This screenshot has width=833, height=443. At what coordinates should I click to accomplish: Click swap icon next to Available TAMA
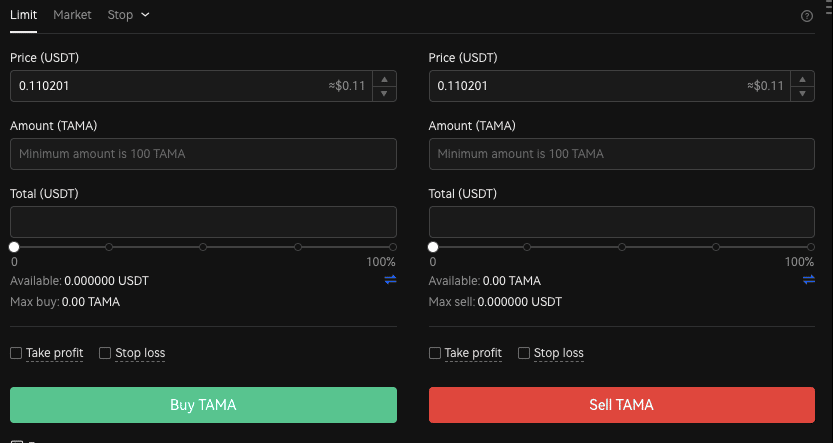(809, 279)
